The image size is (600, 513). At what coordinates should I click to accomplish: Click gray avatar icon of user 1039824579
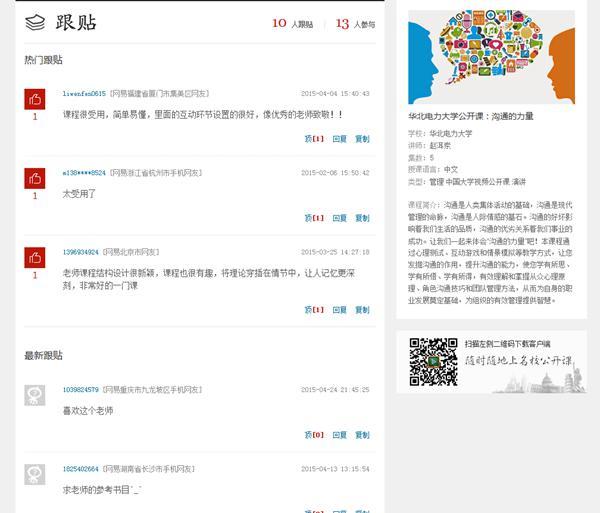[35, 395]
